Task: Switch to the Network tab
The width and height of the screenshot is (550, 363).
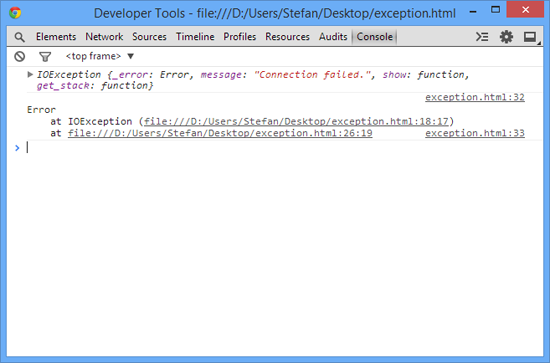Action: tap(104, 36)
